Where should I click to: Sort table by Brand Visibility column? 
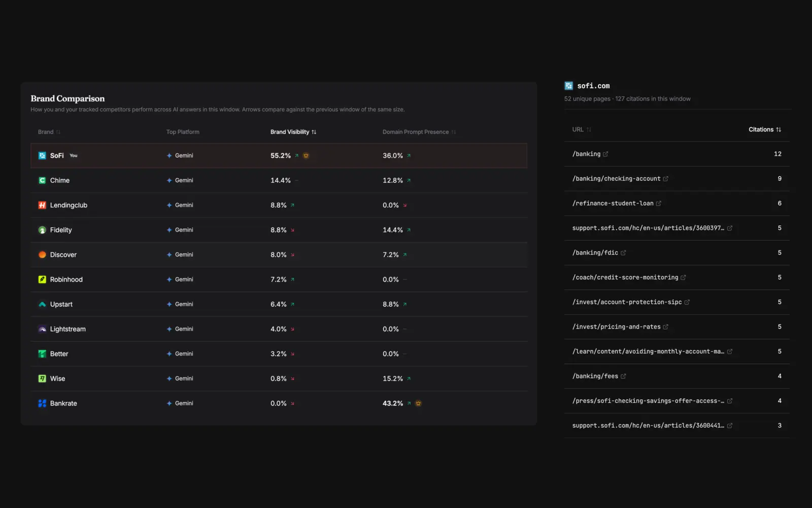(293, 132)
